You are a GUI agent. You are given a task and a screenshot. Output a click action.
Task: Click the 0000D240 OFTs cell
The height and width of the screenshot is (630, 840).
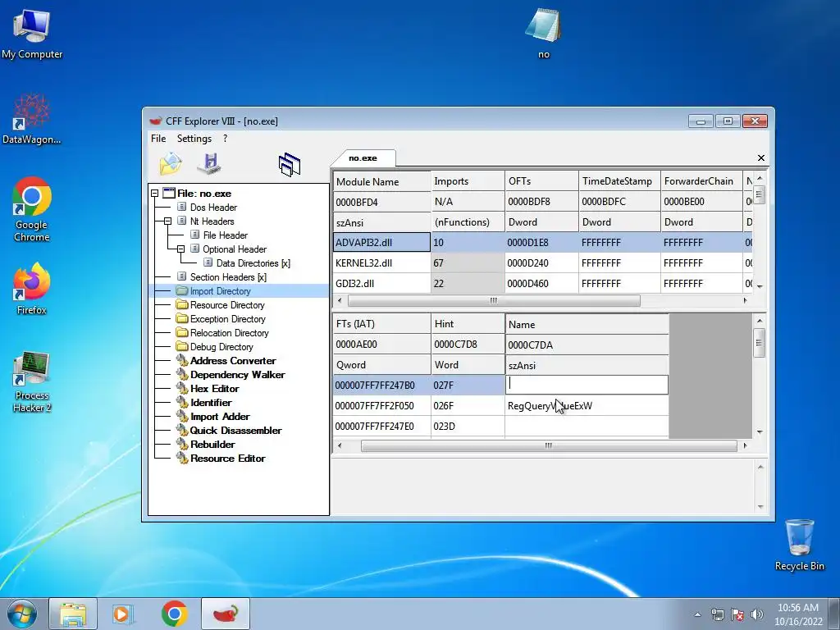pyautogui.click(x=541, y=263)
